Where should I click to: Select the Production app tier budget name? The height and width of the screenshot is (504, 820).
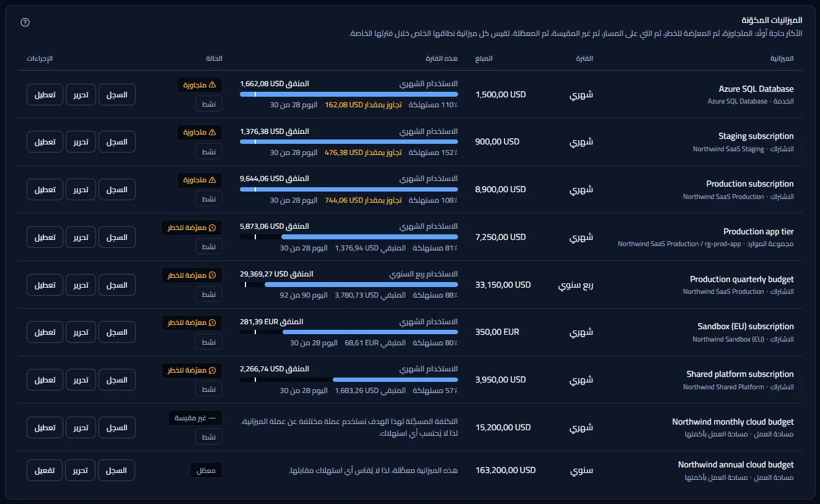click(x=759, y=231)
